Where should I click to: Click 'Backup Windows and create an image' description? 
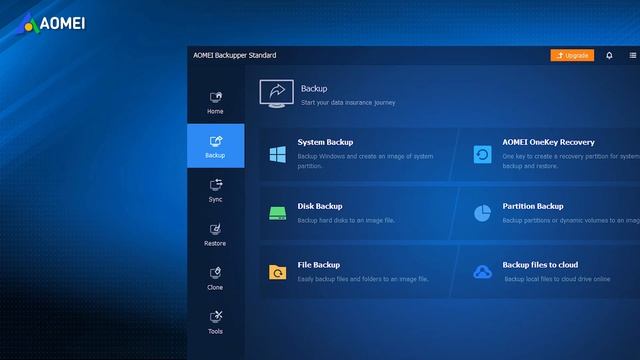tap(365, 161)
